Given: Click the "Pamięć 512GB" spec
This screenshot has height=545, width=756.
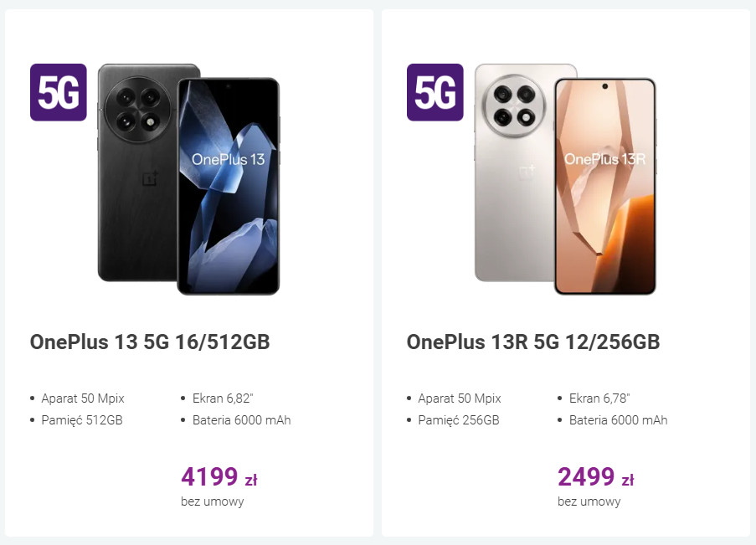Looking at the screenshot, I should pyautogui.click(x=82, y=420).
